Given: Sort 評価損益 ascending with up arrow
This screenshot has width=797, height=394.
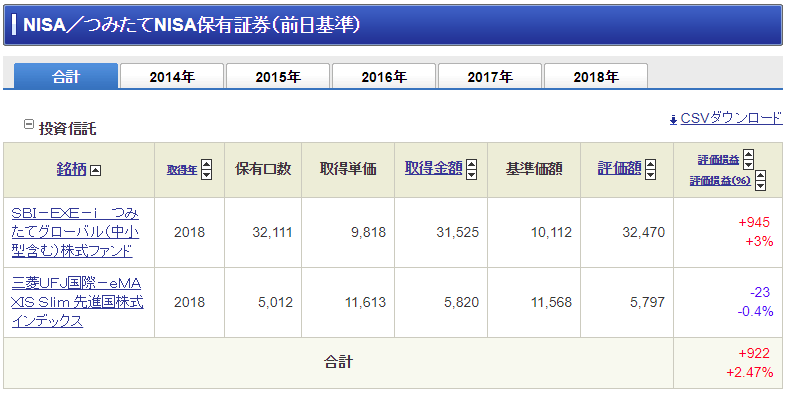Looking at the screenshot, I should [748, 154].
